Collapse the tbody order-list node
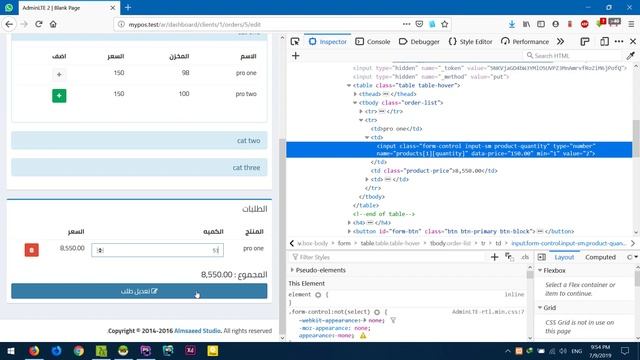The image size is (640, 360). pos(355,103)
